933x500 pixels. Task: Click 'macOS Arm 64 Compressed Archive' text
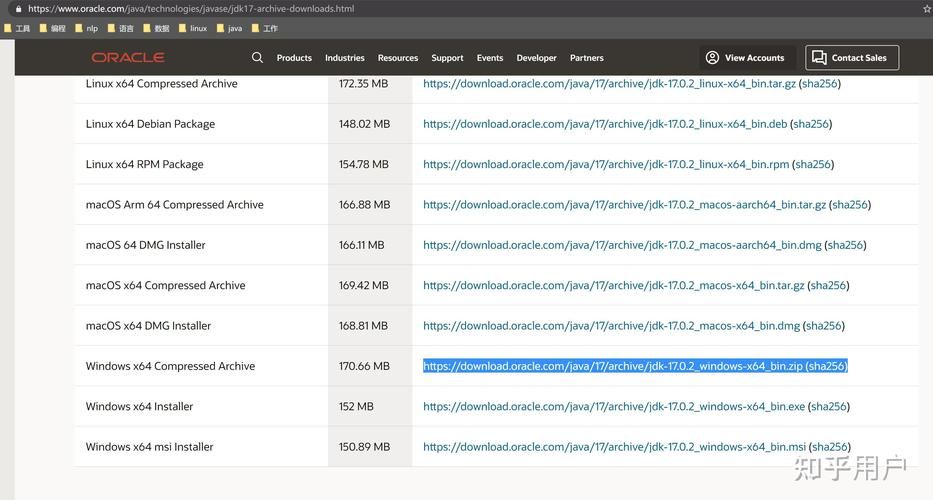tap(174, 205)
